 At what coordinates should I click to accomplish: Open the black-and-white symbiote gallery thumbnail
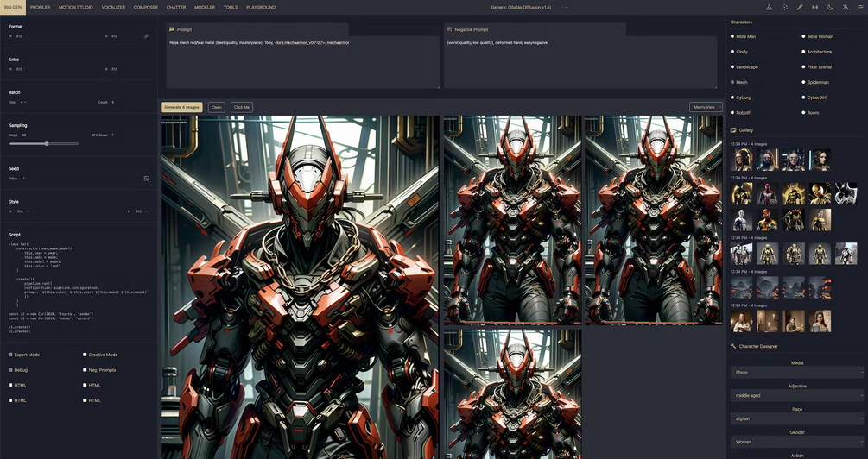(846, 193)
